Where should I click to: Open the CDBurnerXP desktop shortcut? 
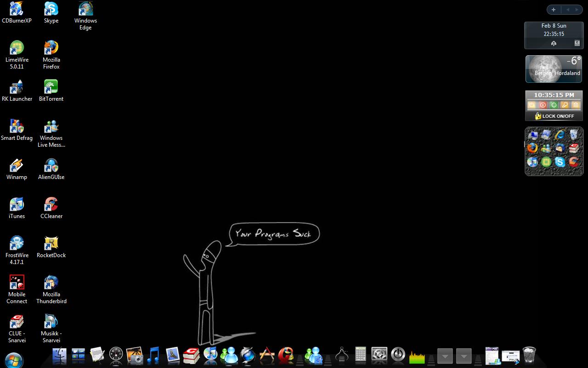coord(17,12)
